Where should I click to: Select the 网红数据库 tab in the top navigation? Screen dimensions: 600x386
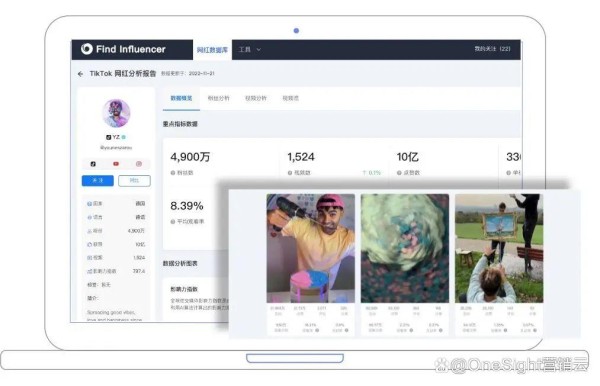tap(212, 50)
